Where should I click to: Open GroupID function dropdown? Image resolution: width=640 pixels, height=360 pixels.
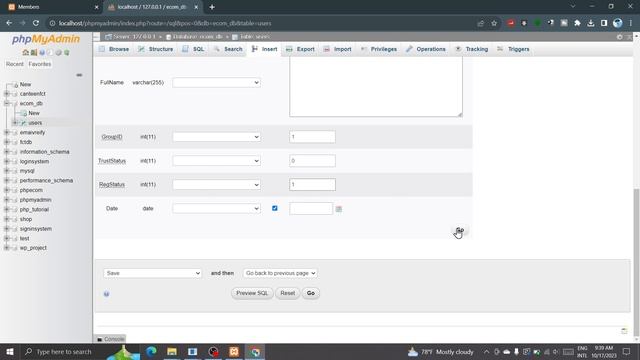tap(216, 137)
